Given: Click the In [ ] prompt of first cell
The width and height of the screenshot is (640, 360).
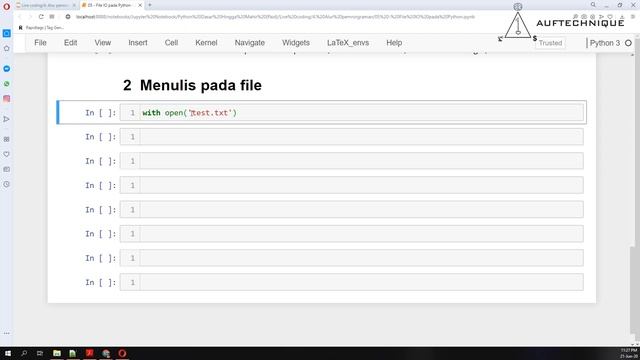Looking at the screenshot, I should (x=100, y=113).
